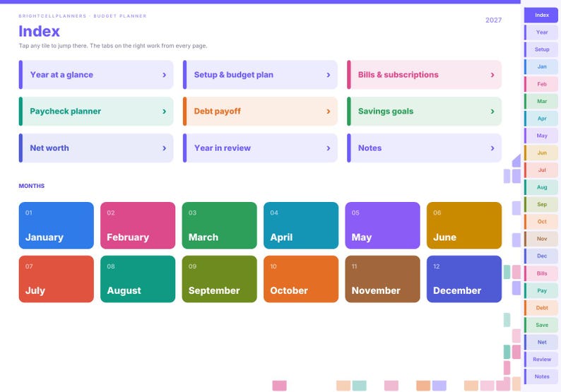Open the May side tab
Viewport: 561px width, 392px height.
coord(541,136)
